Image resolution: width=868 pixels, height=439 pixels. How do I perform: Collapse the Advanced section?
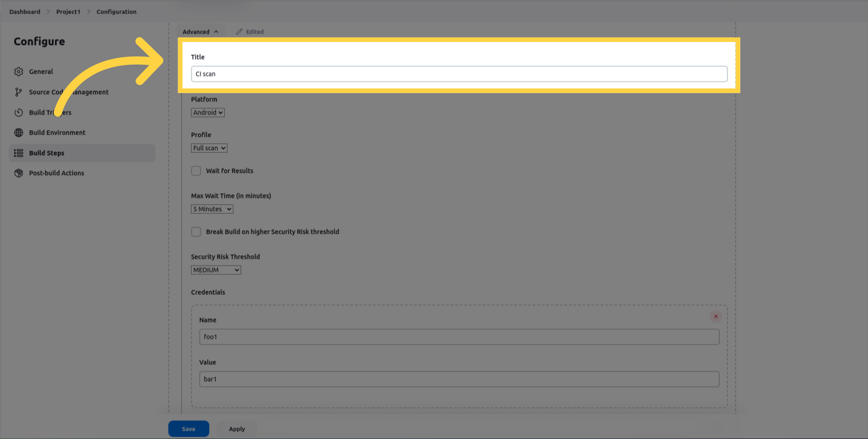pos(200,32)
